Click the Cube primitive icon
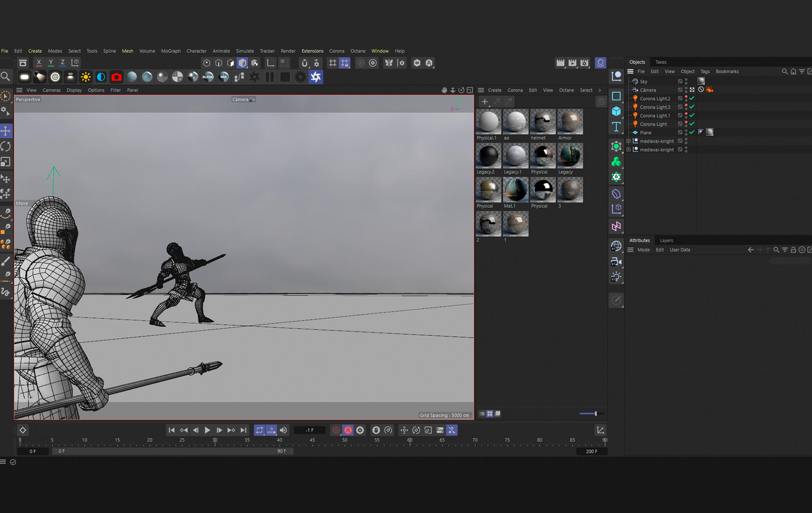The image size is (812, 513). tap(616, 111)
